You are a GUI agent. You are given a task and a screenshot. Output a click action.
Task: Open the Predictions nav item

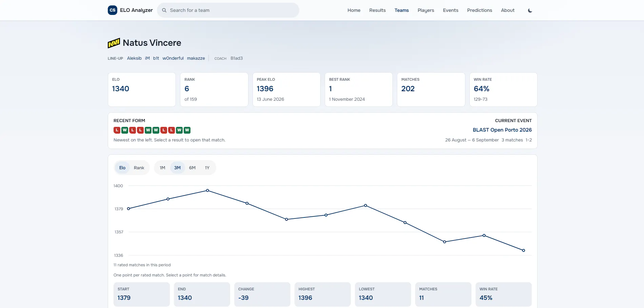coord(480,10)
